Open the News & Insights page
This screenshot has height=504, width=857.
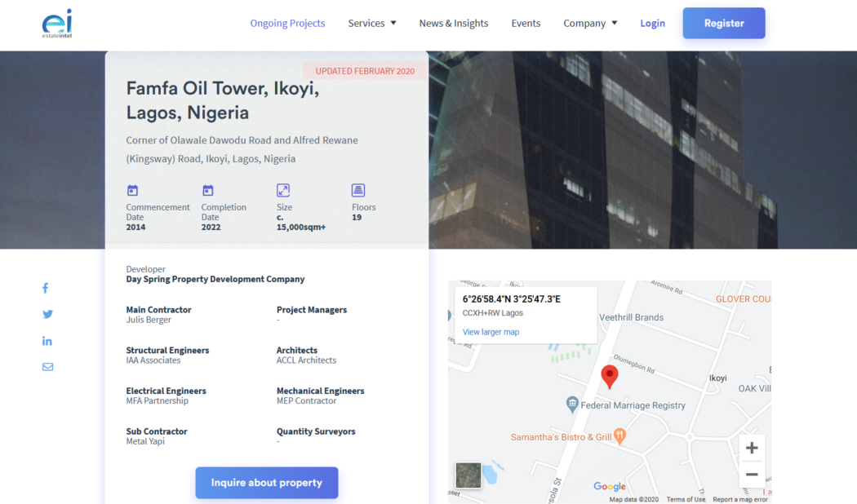tap(454, 23)
